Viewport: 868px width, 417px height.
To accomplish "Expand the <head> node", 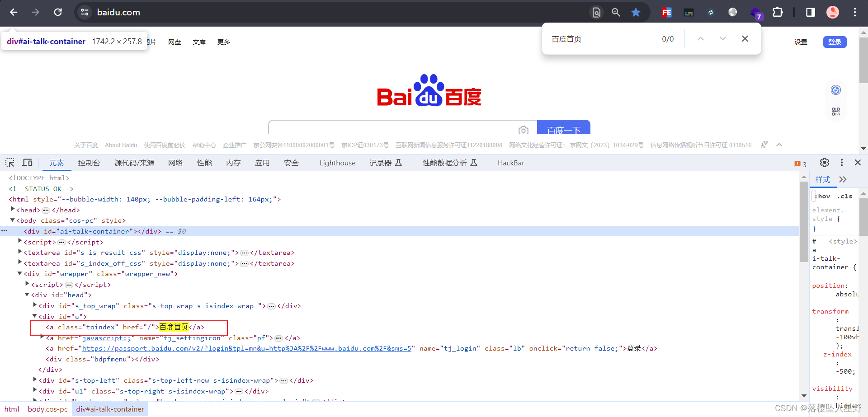I will click(x=13, y=210).
